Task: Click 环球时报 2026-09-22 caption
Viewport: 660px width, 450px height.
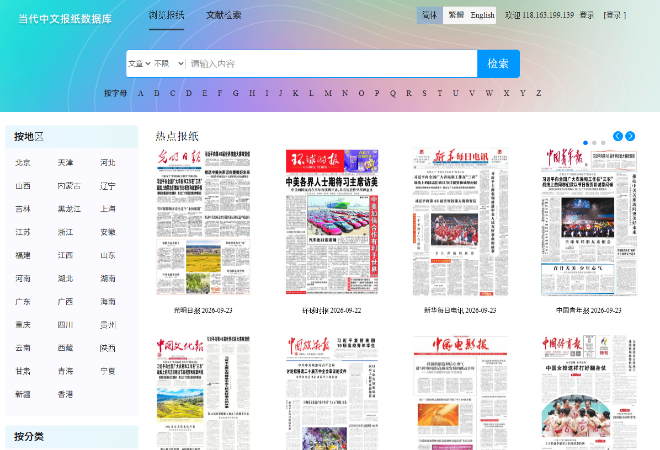Action: point(332,310)
